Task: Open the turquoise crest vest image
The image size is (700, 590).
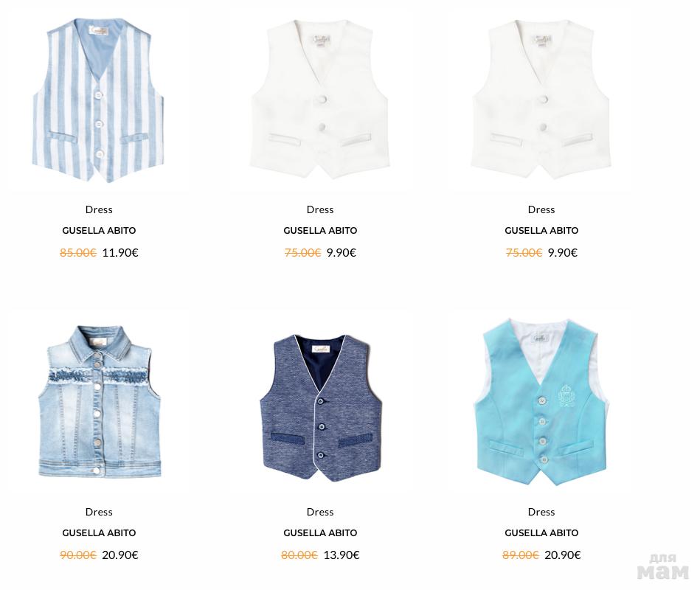Action: [541, 403]
